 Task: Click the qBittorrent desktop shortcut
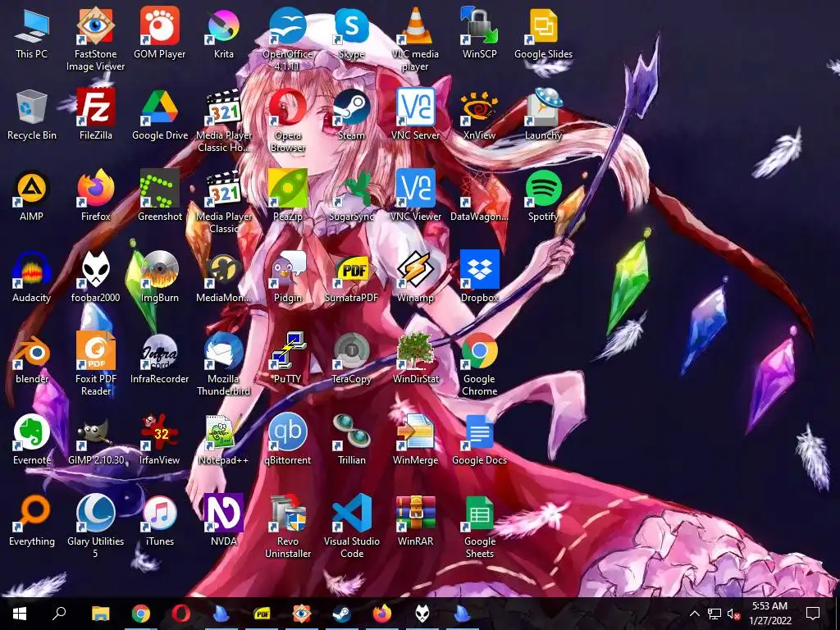pos(288,440)
